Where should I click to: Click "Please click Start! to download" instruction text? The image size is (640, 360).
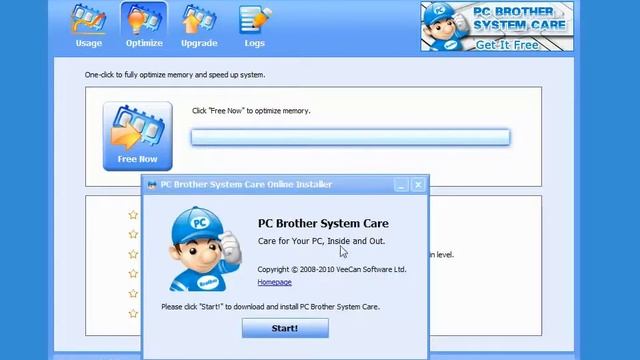(270, 307)
